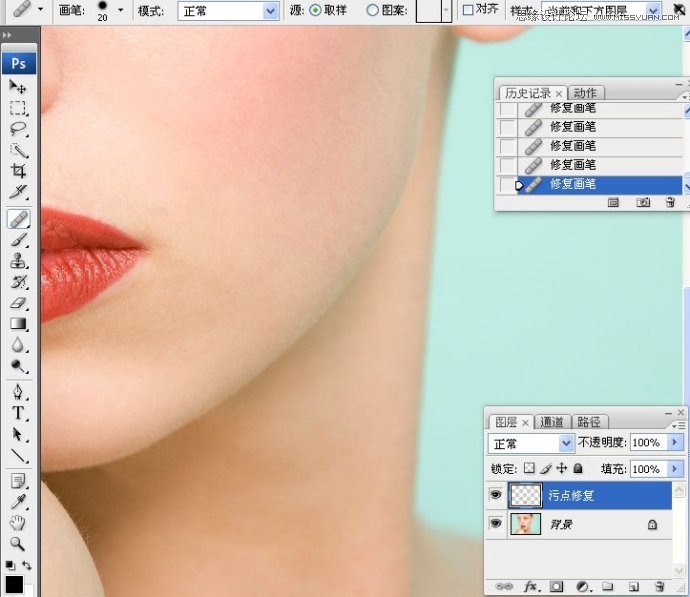
Task: Create new document from current history state
Action: (x=613, y=202)
